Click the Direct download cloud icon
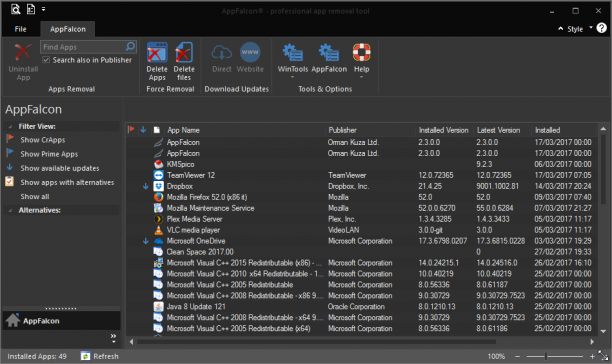This screenshot has width=612, height=364. (x=222, y=52)
